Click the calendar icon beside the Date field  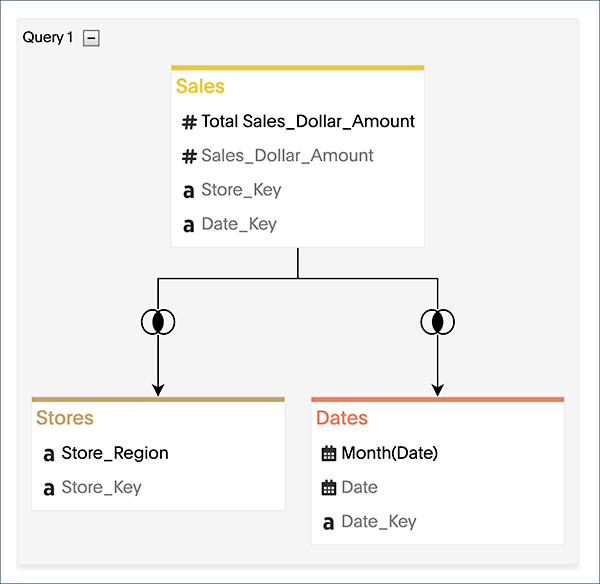pyautogui.click(x=329, y=488)
